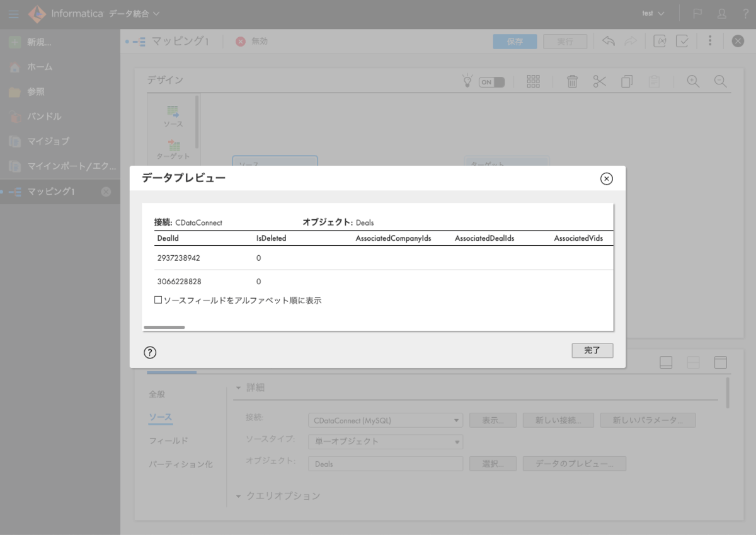Open the ソース properties tab
This screenshot has width=756, height=535.
point(160,417)
